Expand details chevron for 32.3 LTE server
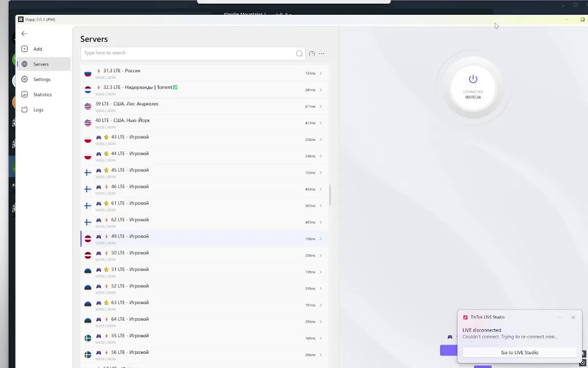 point(321,90)
